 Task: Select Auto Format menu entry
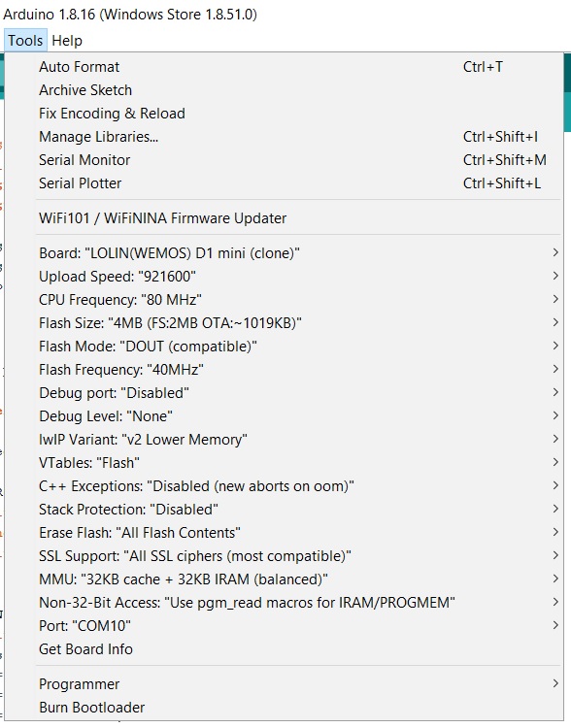click(284, 67)
